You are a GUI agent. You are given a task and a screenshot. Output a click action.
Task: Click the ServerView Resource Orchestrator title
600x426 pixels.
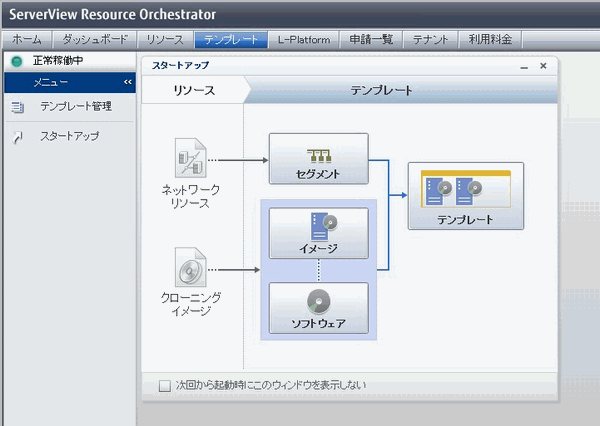coord(112,15)
